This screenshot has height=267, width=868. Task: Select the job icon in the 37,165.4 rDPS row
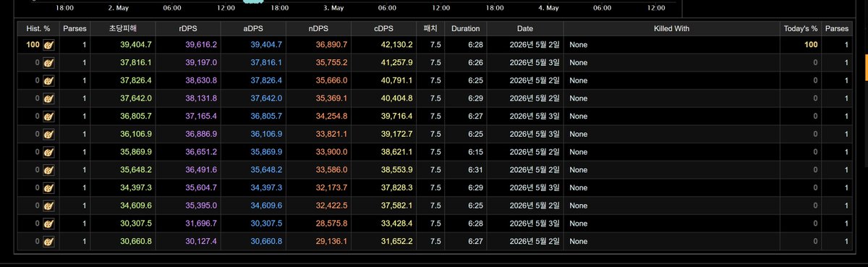pos(48,116)
